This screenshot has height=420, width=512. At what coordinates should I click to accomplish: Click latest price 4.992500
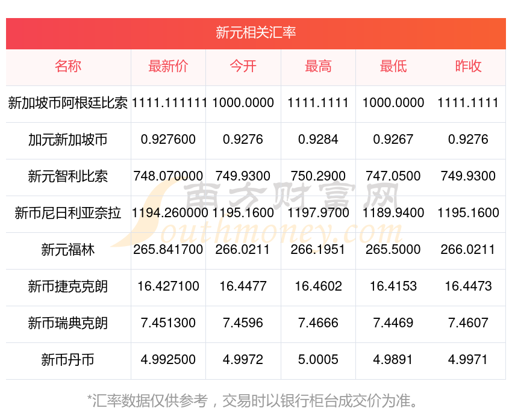click(x=168, y=360)
